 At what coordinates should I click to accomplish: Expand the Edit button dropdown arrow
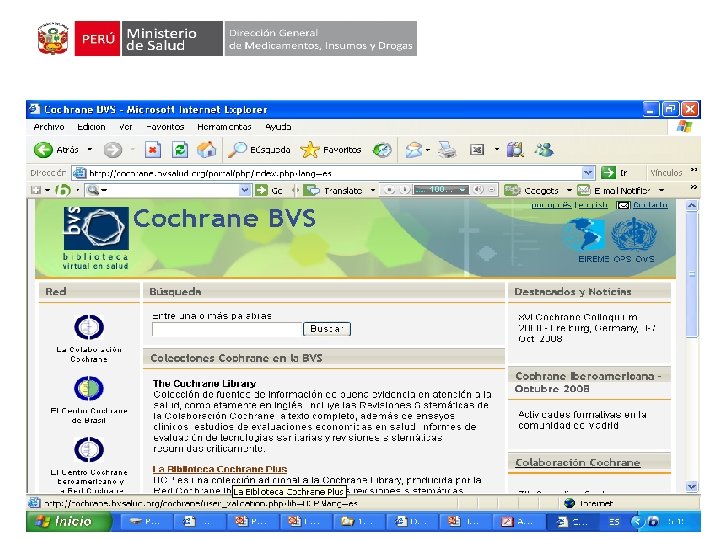pos(497,150)
